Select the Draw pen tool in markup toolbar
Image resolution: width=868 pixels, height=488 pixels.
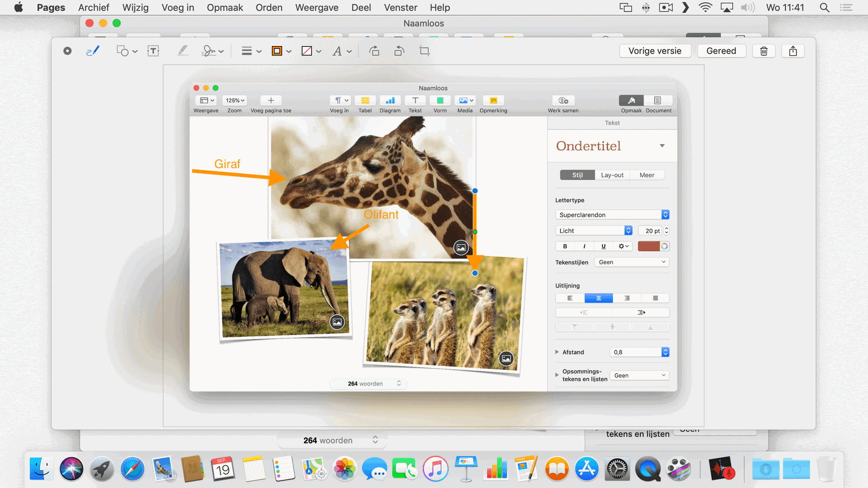tap(93, 51)
